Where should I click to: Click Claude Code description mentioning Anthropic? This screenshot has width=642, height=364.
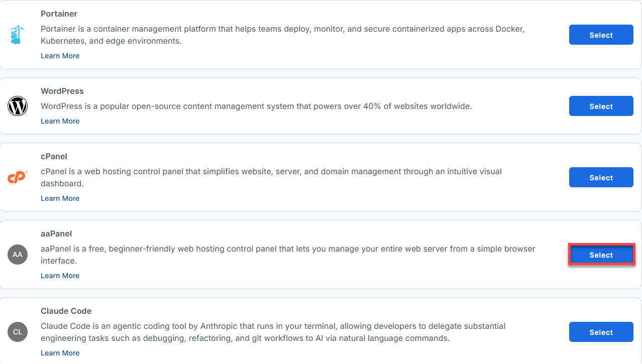[x=273, y=332]
